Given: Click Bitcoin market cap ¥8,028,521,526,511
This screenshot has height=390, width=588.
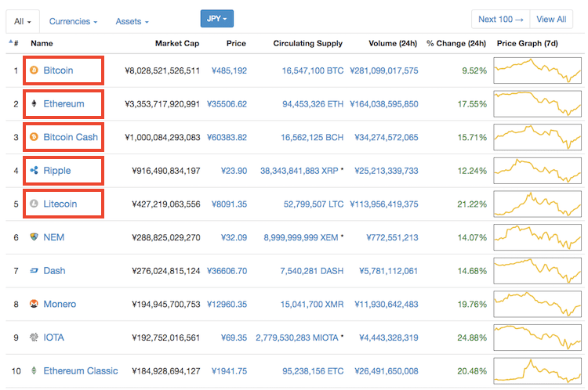Looking at the screenshot, I should (x=162, y=70).
